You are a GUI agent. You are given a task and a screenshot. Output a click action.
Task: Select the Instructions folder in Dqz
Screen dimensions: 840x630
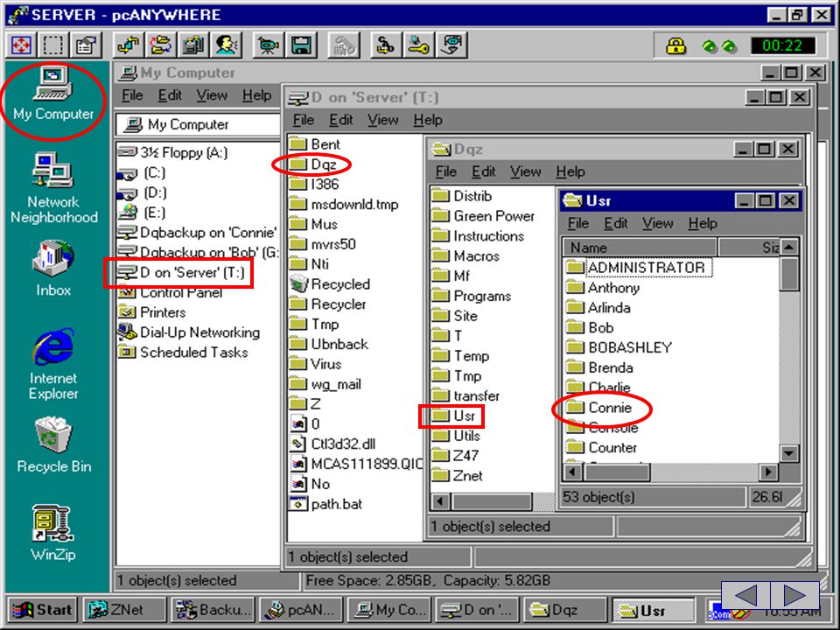pyautogui.click(x=479, y=235)
